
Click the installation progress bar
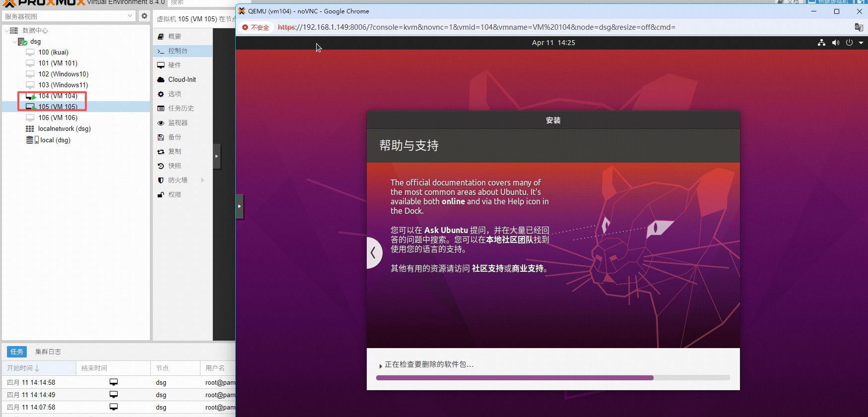553,378
